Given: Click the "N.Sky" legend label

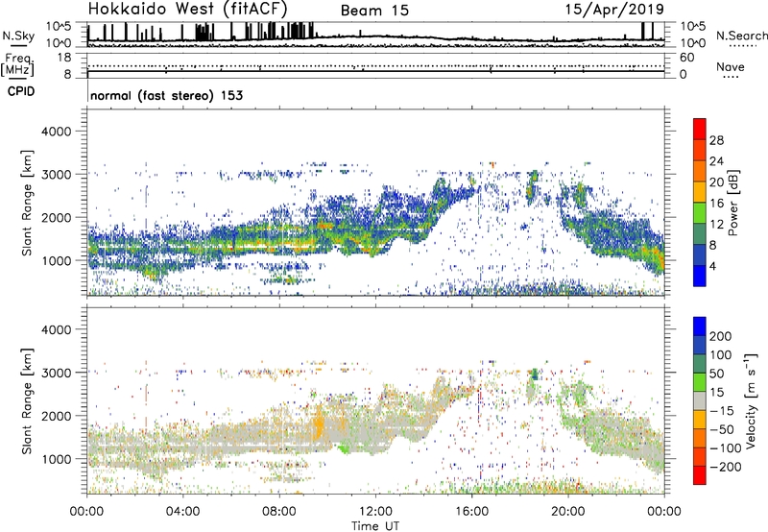Looking at the screenshot, I should click(x=18, y=36).
